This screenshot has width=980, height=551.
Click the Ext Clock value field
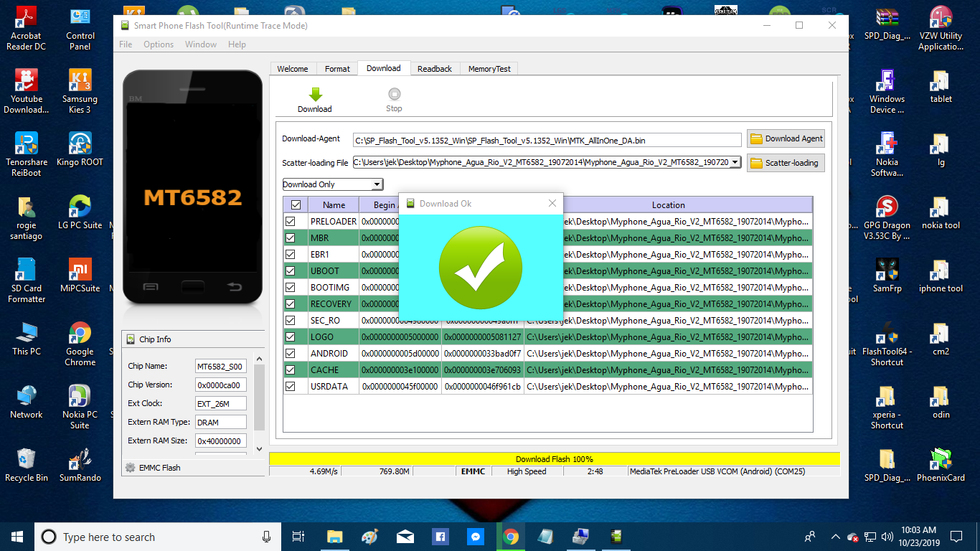click(x=220, y=404)
